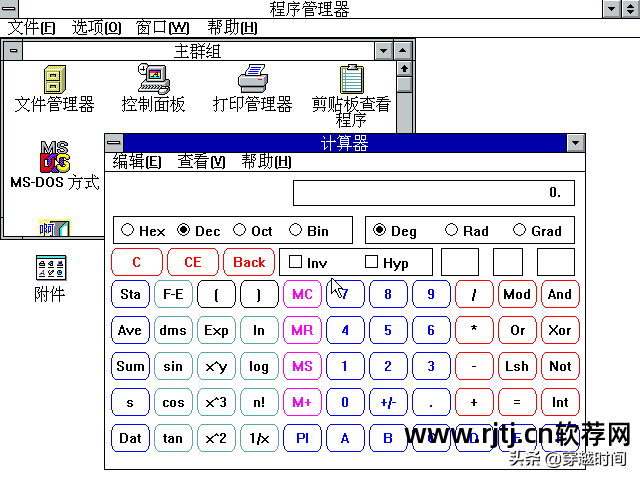Click the n! factorial button
Viewport: 640px width, 480px height.
click(259, 402)
